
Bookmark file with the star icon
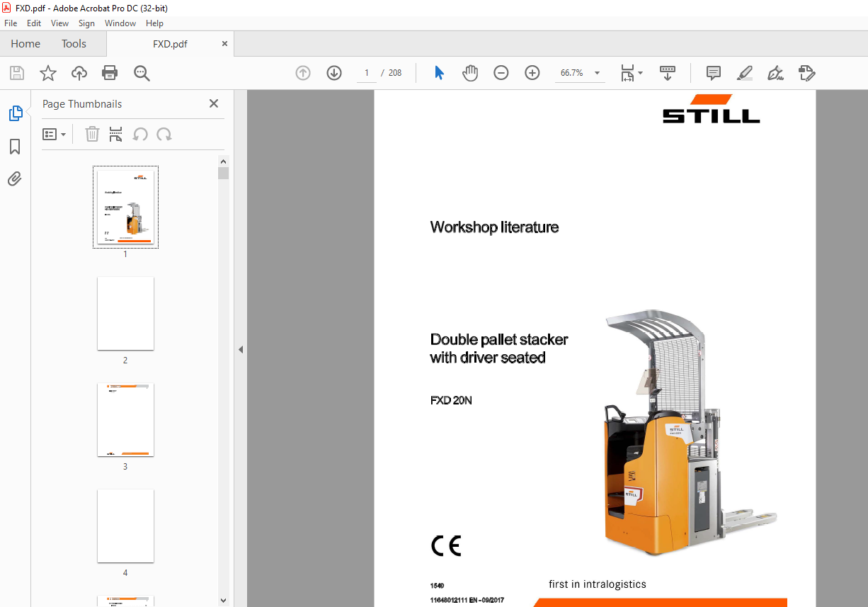tap(48, 73)
